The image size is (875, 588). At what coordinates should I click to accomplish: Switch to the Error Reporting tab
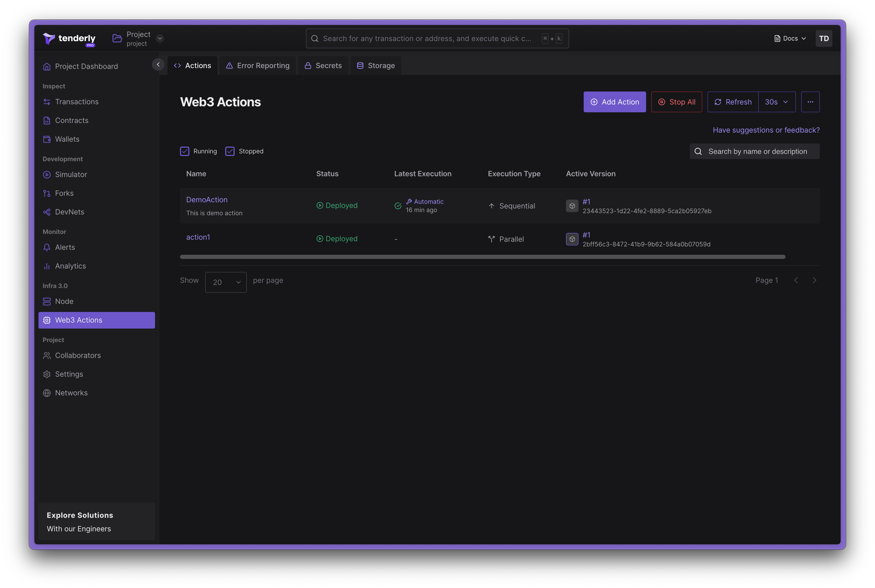[258, 66]
